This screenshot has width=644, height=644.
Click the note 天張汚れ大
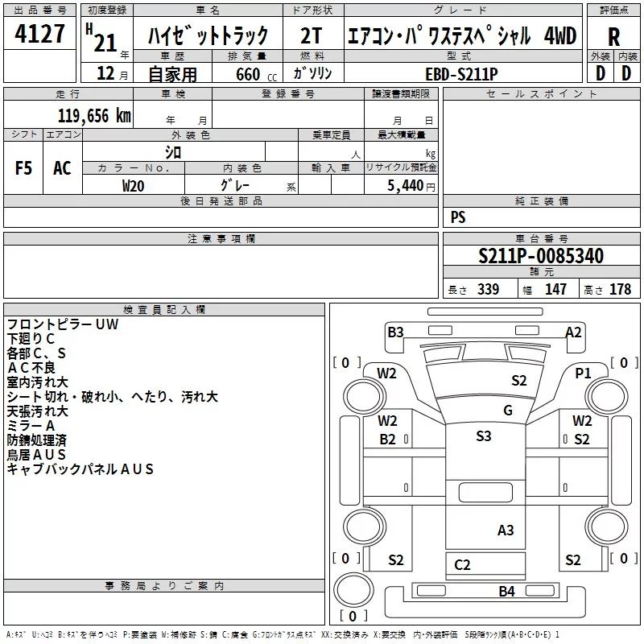[37, 411]
